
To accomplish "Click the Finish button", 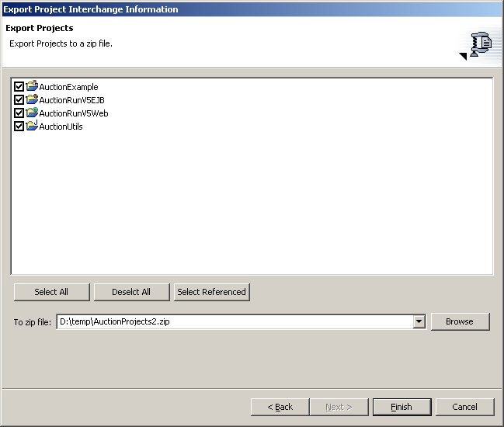I will [401, 407].
